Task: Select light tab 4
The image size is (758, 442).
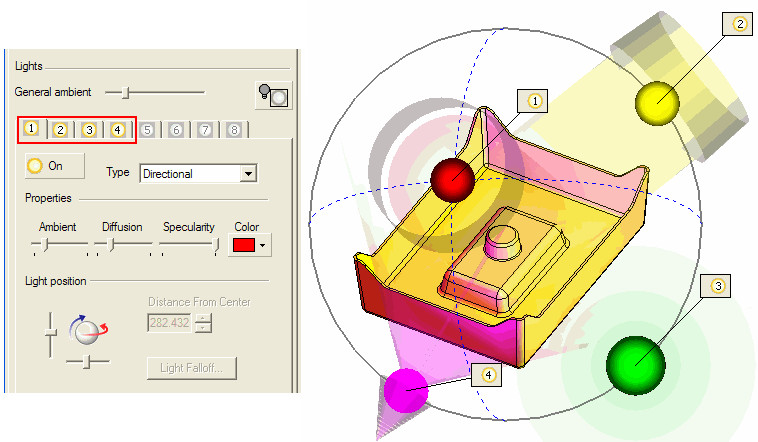Action: pos(117,130)
